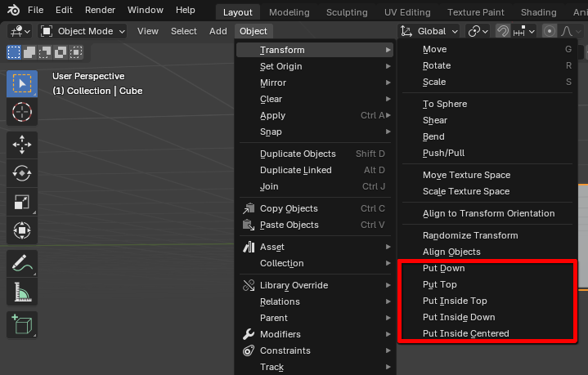
Task: Expand the Mirror submenu
Action: pyautogui.click(x=315, y=83)
